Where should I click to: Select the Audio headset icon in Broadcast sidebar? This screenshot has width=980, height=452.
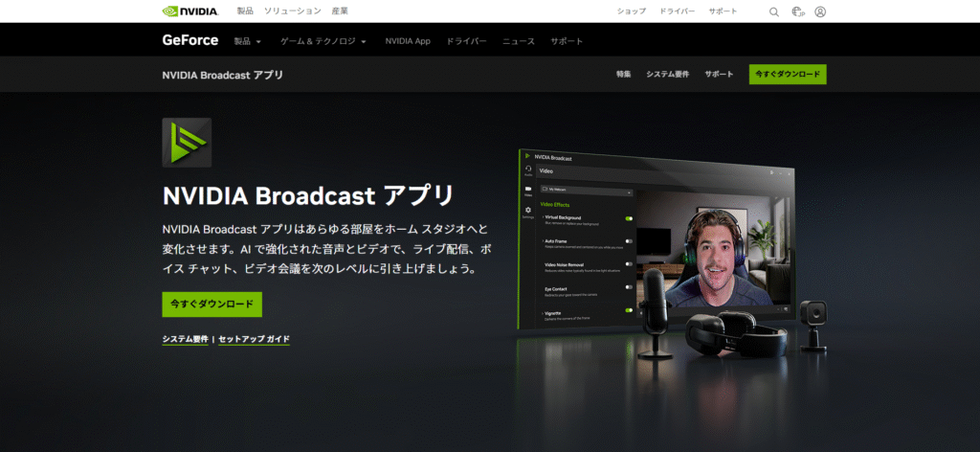(528, 169)
